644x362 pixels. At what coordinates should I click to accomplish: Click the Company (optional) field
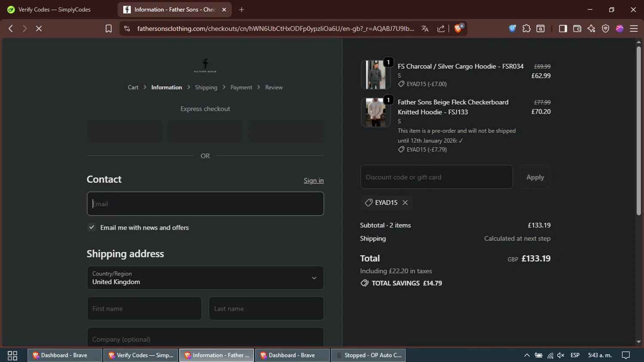tap(205, 338)
